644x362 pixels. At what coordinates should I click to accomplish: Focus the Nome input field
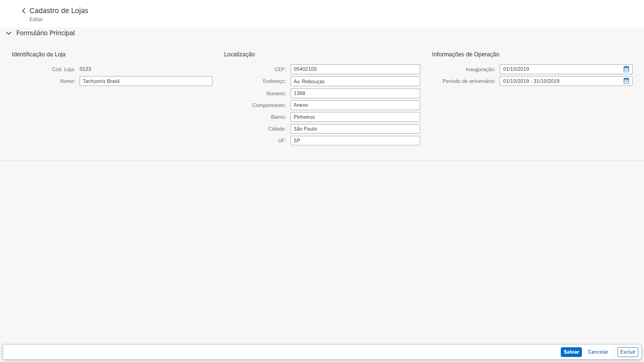point(146,81)
